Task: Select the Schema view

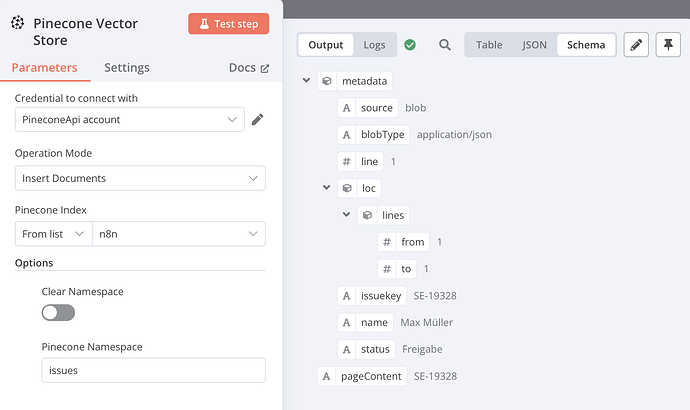Action: (x=586, y=45)
